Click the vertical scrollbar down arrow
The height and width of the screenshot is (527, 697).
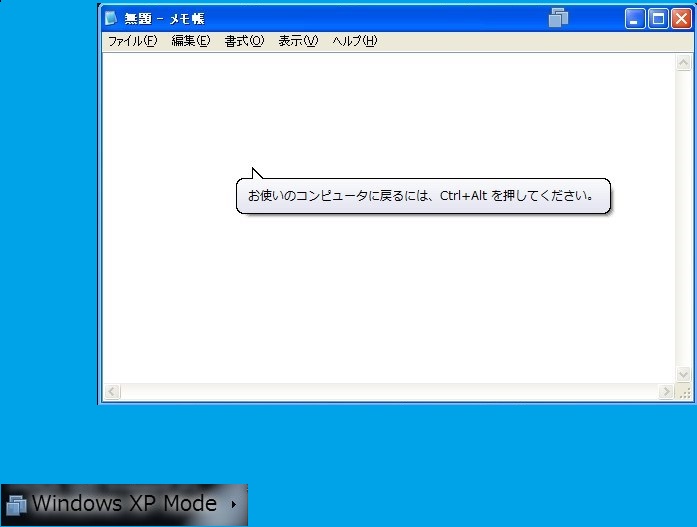[x=684, y=374]
